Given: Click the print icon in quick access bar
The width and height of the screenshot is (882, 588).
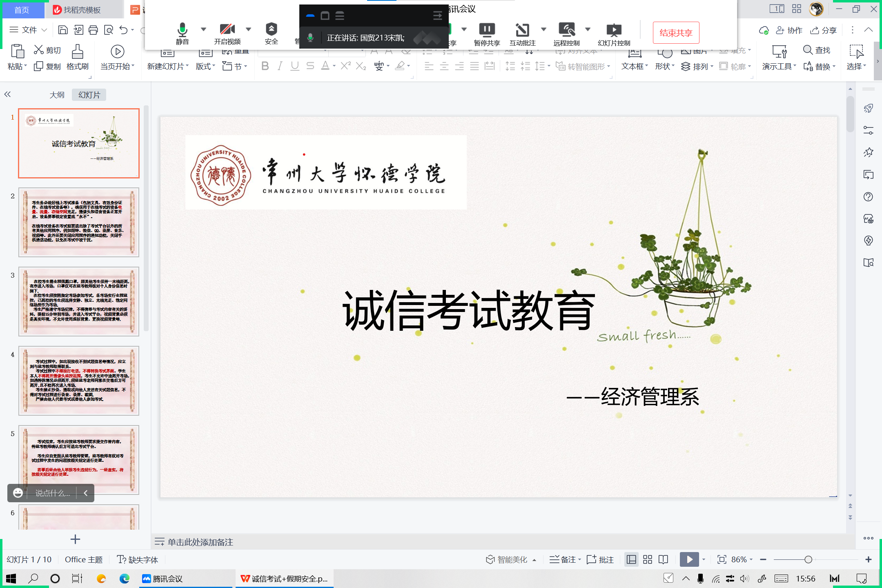Looking at the screenshot, I should click(x=94, y=30).
